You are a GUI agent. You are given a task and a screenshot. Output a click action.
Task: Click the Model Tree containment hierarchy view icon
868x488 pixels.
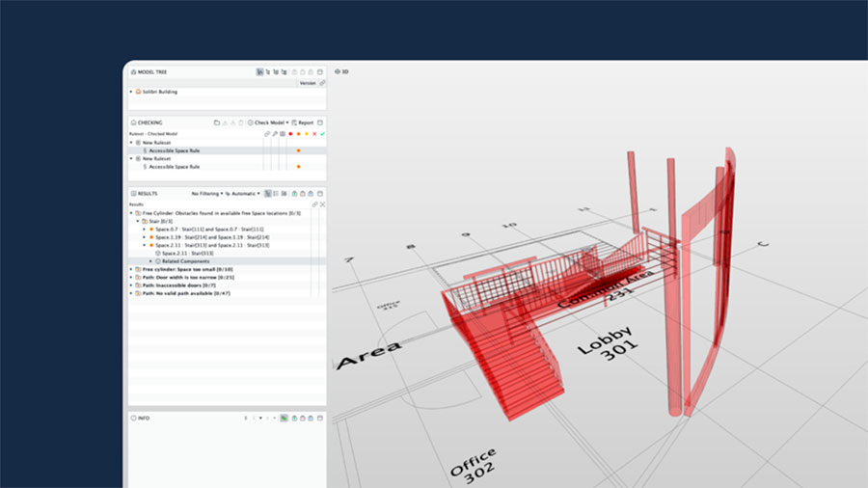pyautogui.click(x=259, y=71)
